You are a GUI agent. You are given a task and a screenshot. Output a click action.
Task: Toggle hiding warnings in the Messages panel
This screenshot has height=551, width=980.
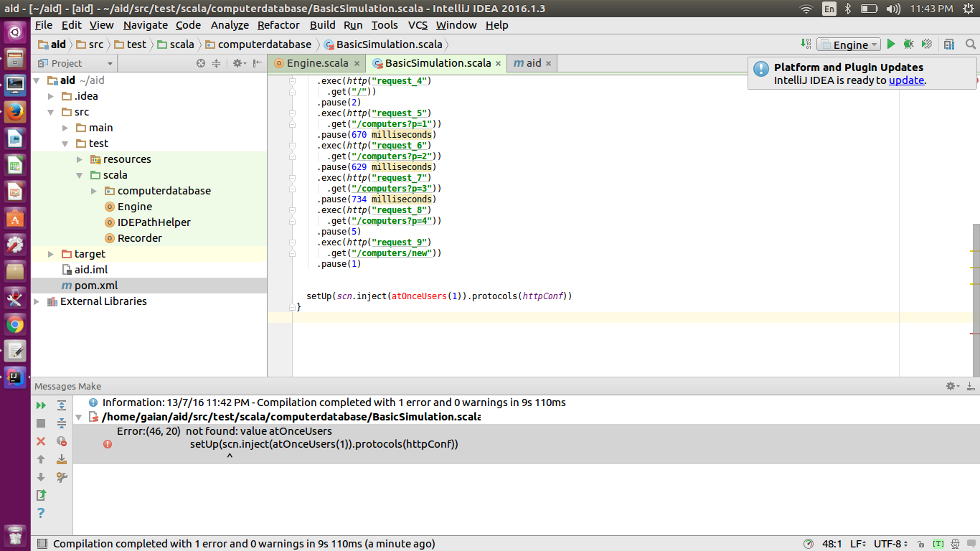[x=62, y=441]
